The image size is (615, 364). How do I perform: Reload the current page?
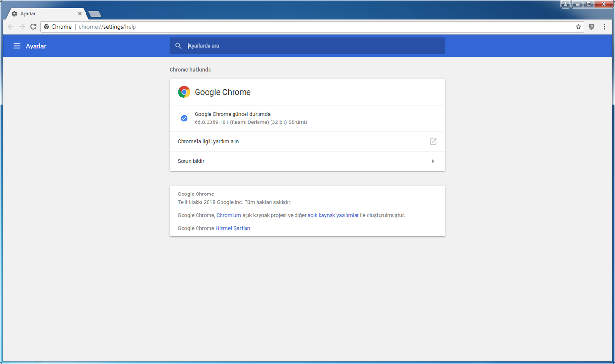click(33, 27)
